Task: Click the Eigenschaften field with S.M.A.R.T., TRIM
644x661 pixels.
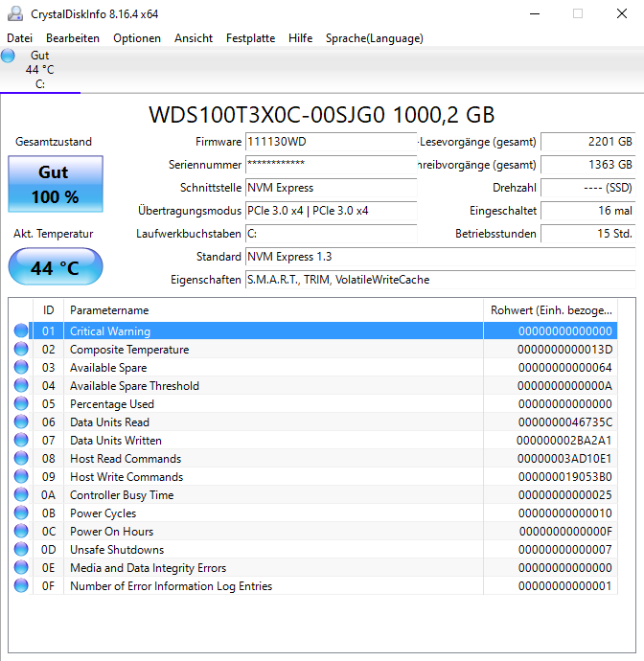Action: tap(440, 280)
